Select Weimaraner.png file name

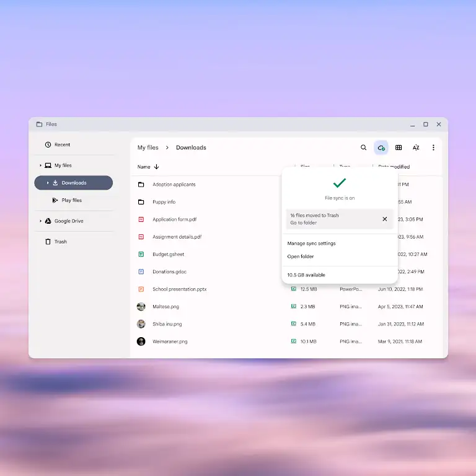pyautogui.click(x=170, y=342)
